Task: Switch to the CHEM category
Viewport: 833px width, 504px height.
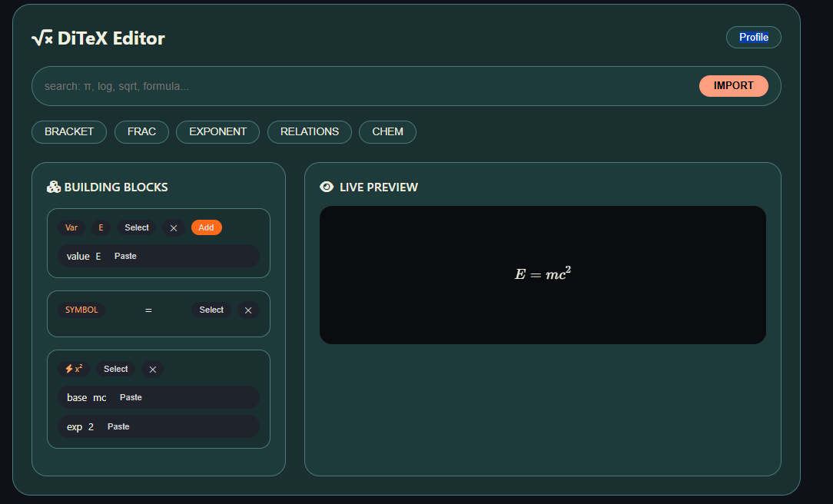Action: click(x=387, y=131)
